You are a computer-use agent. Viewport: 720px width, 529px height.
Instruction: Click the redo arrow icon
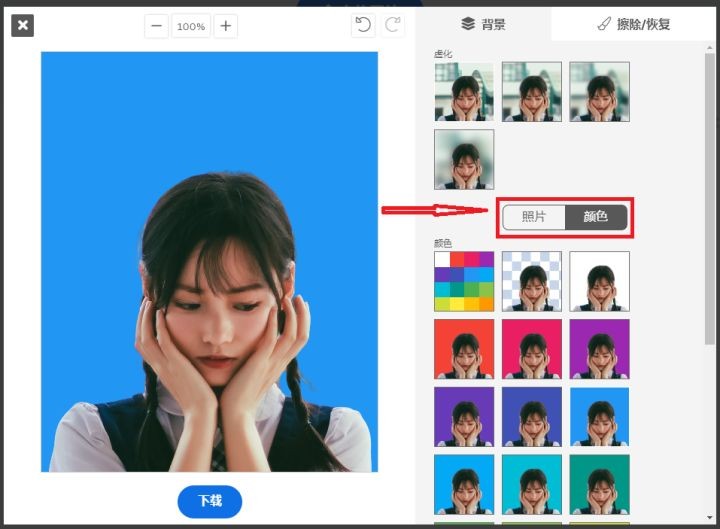(x=393, y=25)
